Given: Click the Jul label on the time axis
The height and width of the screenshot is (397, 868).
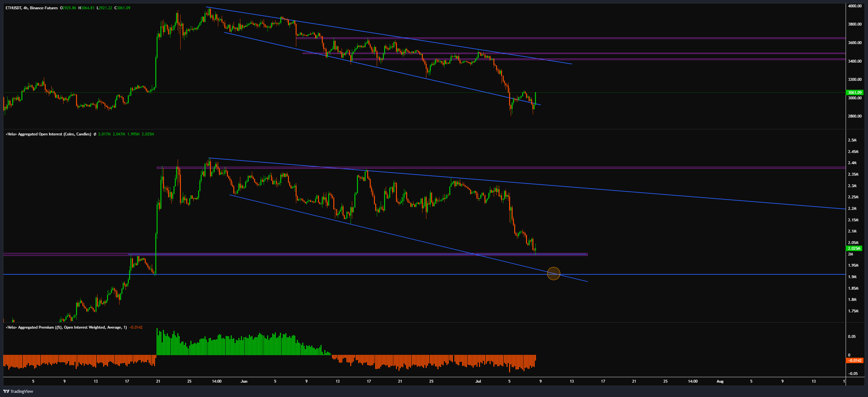Looking at the screenshot, I should (x=478, y=381).
